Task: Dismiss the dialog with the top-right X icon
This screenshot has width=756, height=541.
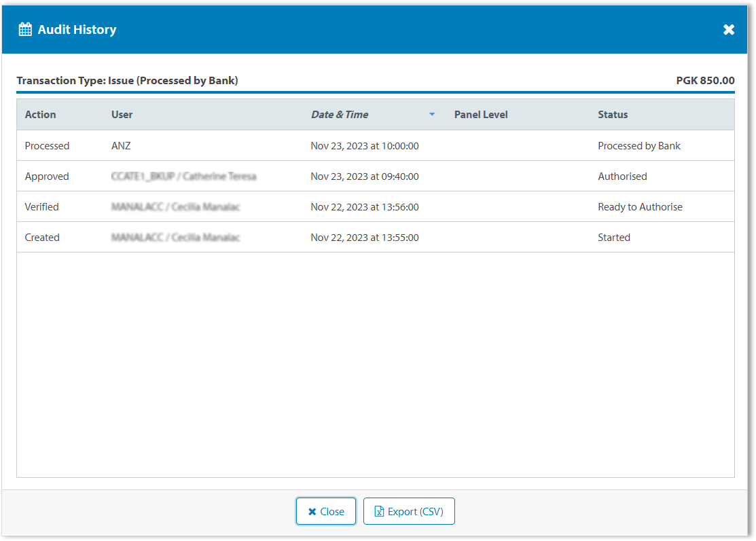Action: [x=729, y=29]
